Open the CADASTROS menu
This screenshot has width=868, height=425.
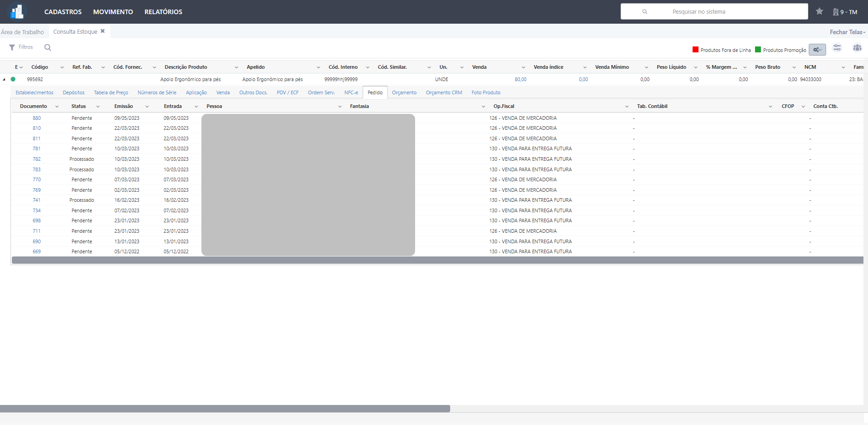point(63,12)
